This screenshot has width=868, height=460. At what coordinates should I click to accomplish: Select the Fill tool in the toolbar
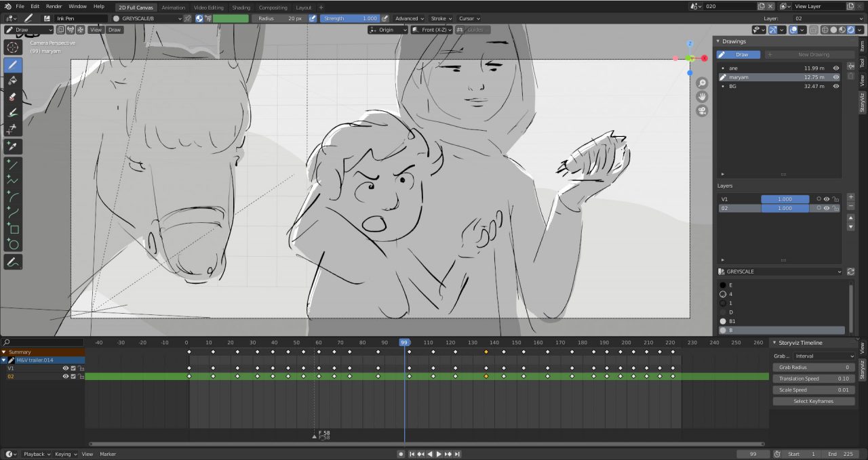coord(12,81)
